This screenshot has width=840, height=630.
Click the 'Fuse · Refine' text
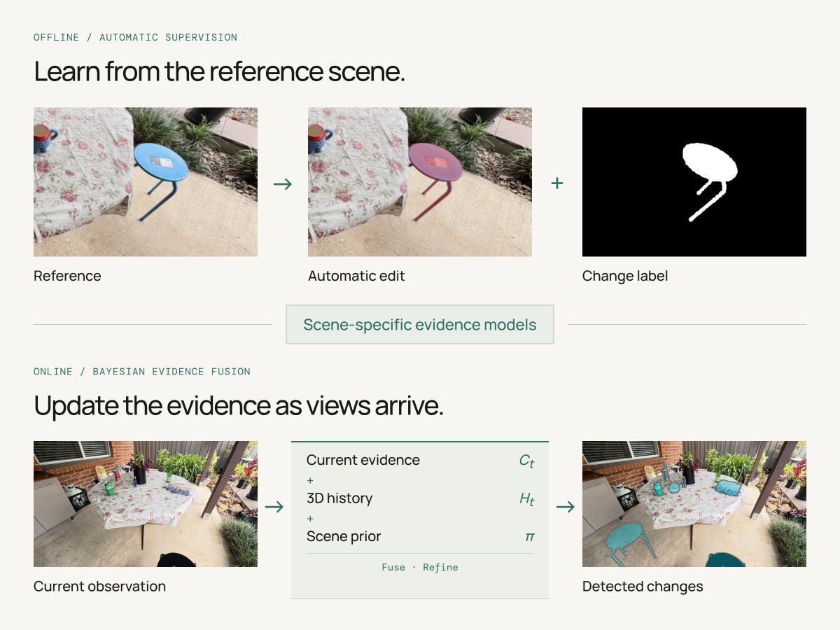coord(420,567)
